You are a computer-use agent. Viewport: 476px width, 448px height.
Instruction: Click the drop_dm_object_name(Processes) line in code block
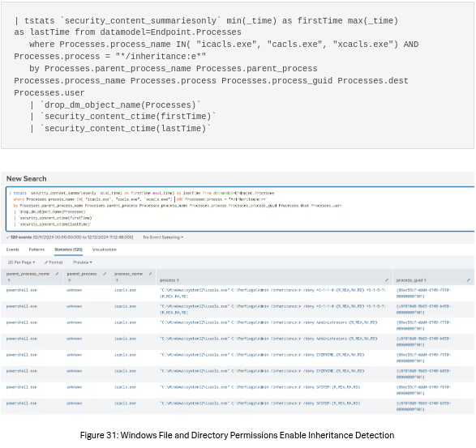coord(115,105)
